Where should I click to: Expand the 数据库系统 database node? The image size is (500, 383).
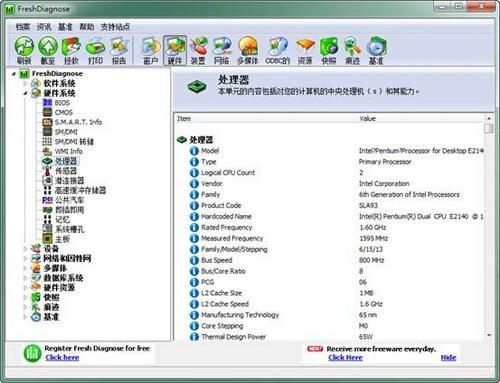click(x=25, y=278)
